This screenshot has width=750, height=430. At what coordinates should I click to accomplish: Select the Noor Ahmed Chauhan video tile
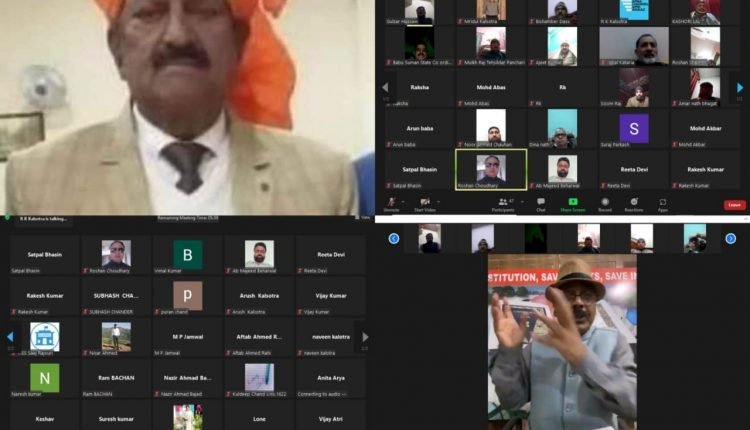(x=491, y=129)
